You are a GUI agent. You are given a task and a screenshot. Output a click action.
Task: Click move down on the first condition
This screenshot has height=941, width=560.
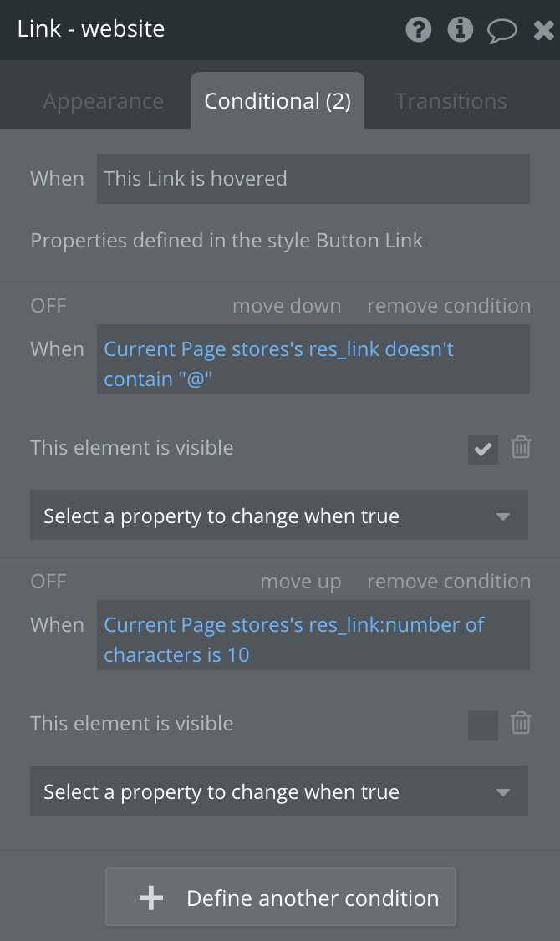[287, 306]
